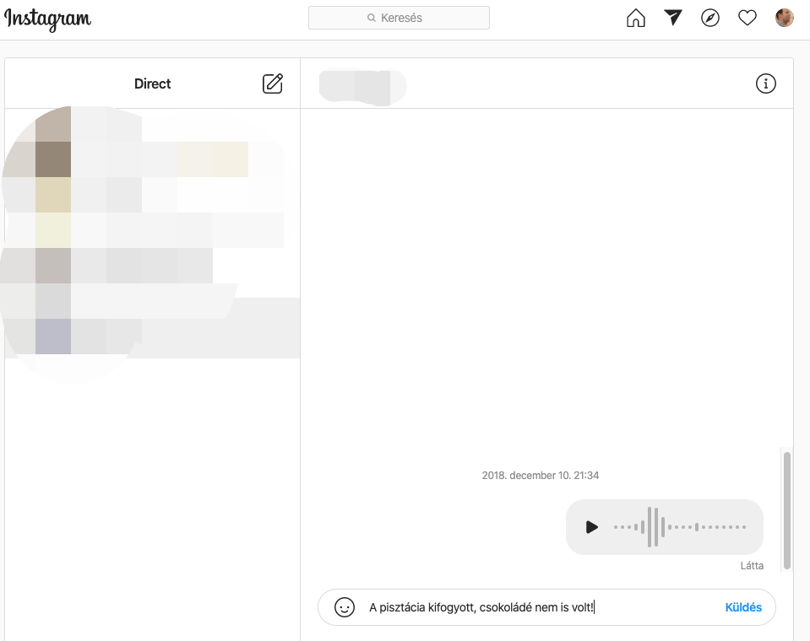810x641 pixels.
Task: Select the highlighted conversation in Direct list
Action: (x=152, y=328)
